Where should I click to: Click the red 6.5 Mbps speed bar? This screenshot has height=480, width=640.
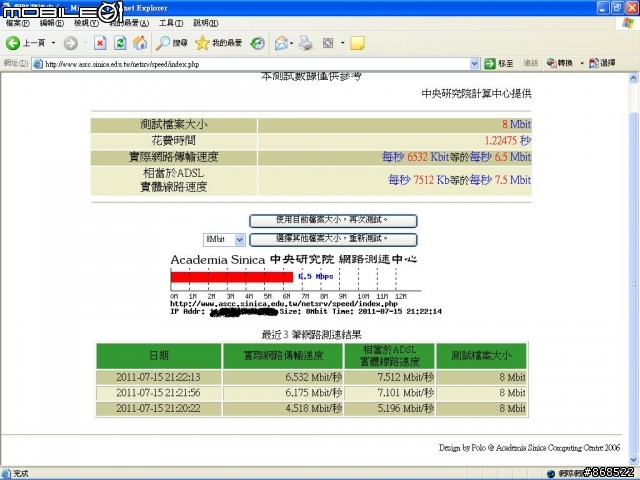(x=231, y=277)
